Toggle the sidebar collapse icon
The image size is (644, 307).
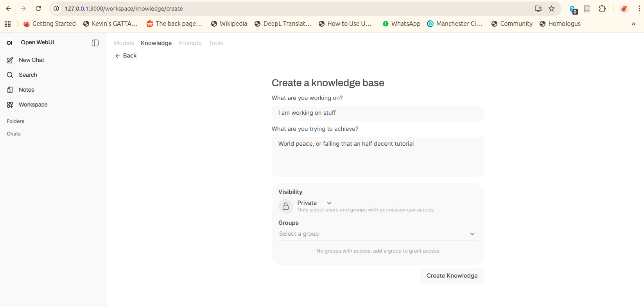coord(95,43)
